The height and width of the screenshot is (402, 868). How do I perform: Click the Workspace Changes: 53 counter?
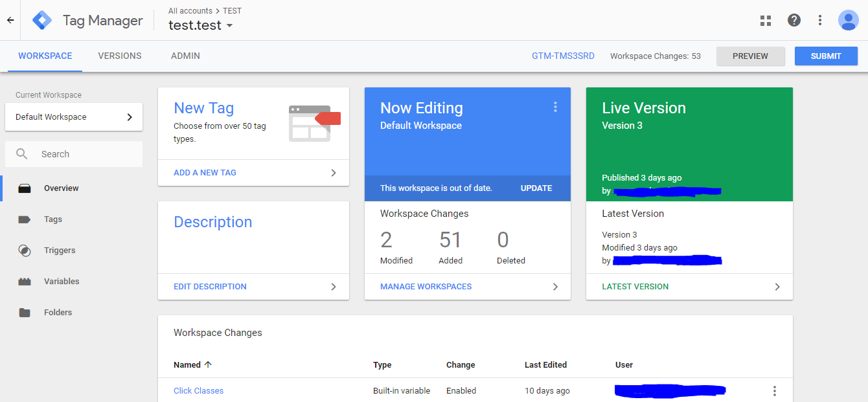656,56
